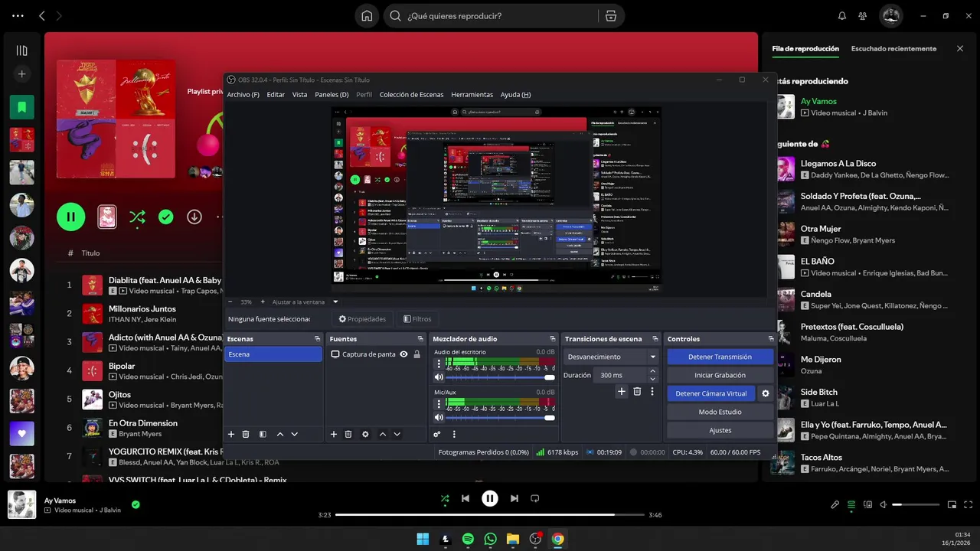Open Spotify user profile menu
The width and height of the screenshot is (980, 551).
pyautogui.click(x=890, y=15)
